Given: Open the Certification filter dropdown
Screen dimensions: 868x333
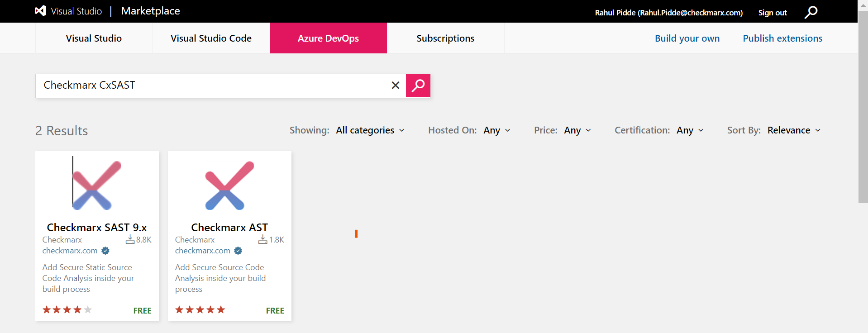Looking at the screenshot, I should tap(690, 130).
